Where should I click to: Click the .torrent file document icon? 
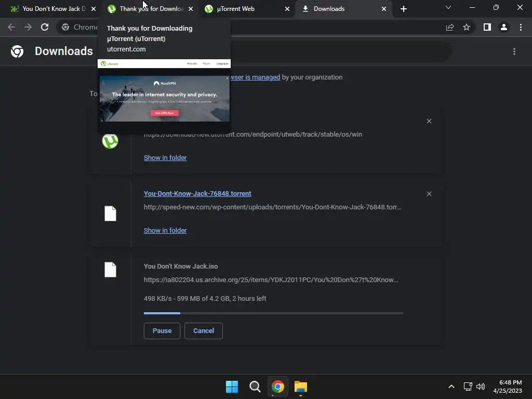click(110, 214)
